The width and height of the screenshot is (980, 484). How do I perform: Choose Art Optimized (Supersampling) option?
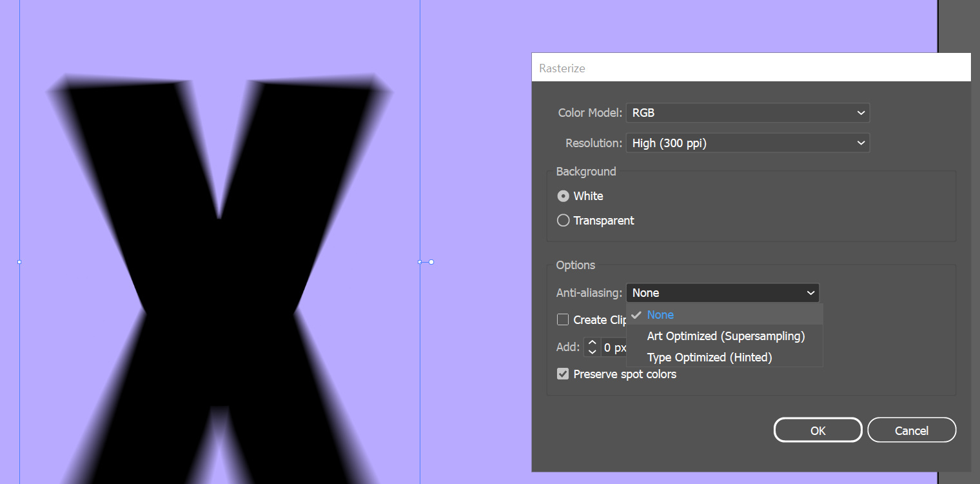coord(725,336)
